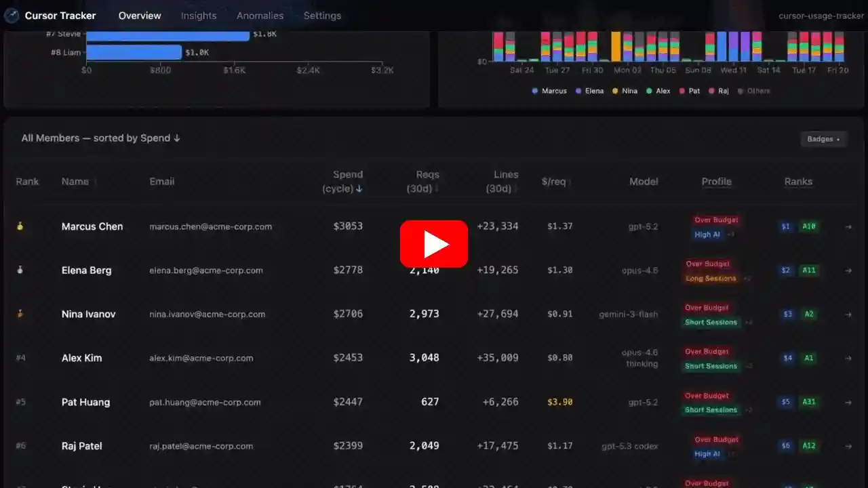Open the Settings tab

pos(321,15)
